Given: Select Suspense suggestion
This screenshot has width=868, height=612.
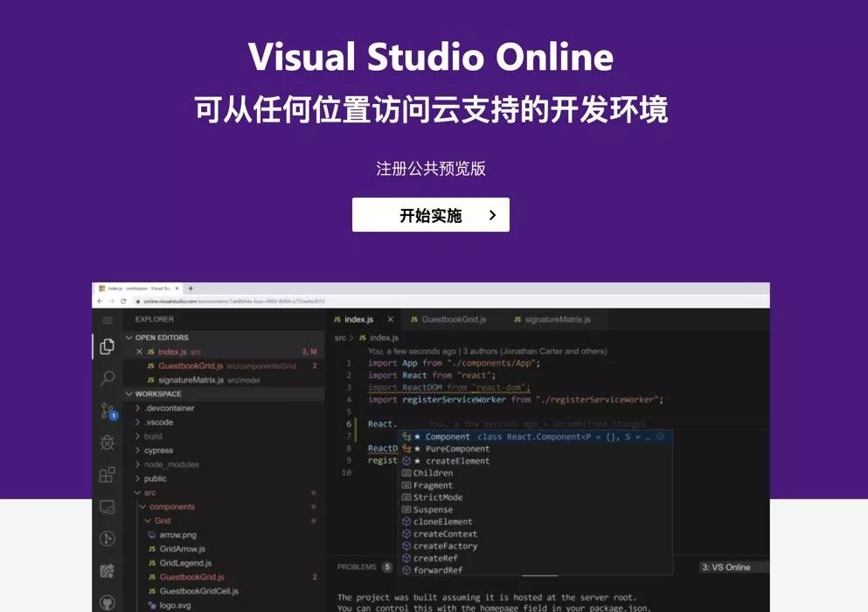Looking at the screenshot, I should [x=535, y=510].
